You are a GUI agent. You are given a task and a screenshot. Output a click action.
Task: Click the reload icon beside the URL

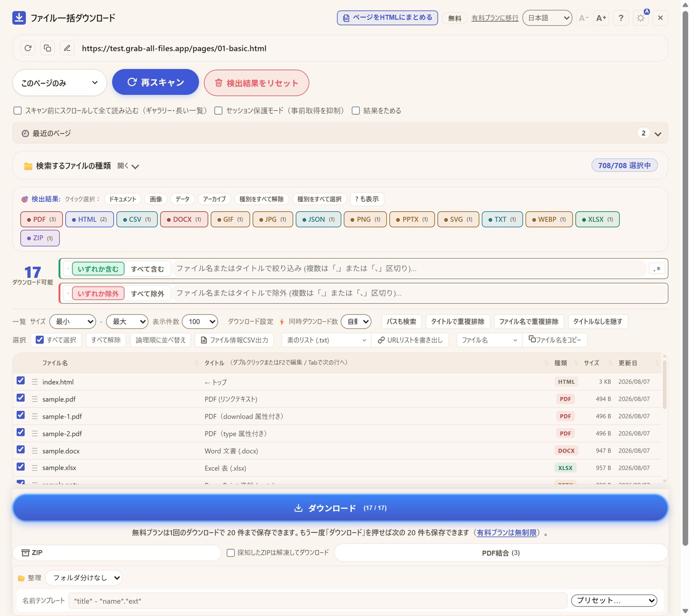point(28,48)
